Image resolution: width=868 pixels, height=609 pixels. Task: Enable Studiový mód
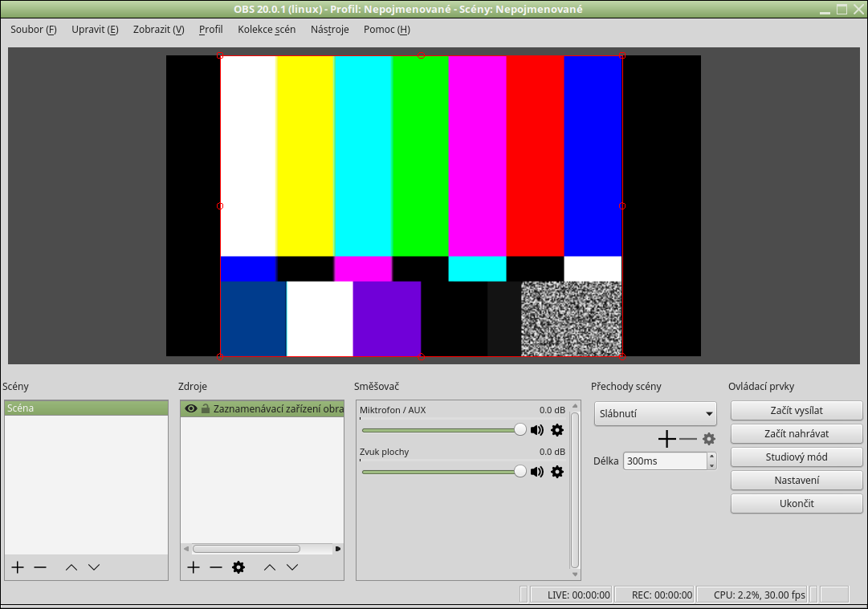[797, 457]
